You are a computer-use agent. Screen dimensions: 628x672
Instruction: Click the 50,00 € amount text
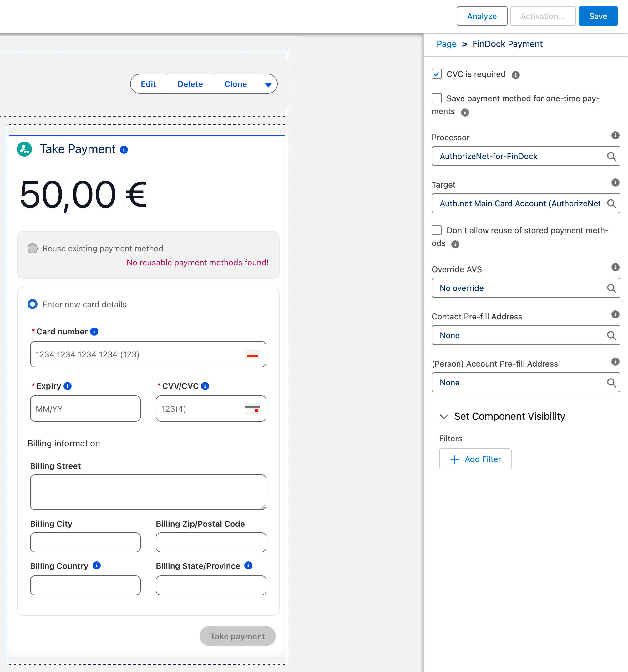click(x=83, y=195)
